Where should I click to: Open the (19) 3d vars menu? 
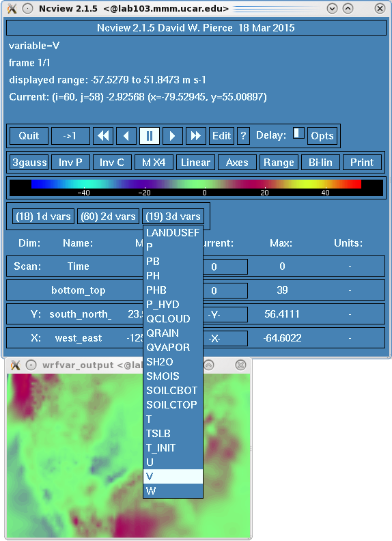coord(173,217)
